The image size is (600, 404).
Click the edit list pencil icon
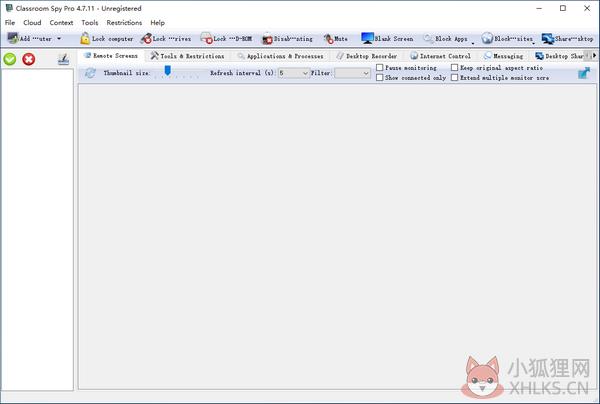(x=63, y=59)
